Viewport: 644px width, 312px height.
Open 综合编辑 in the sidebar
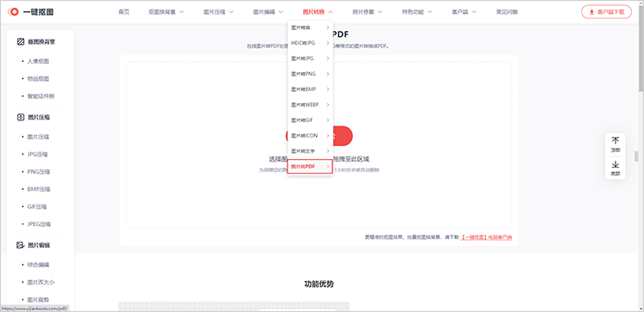click(x=38, y=265)
